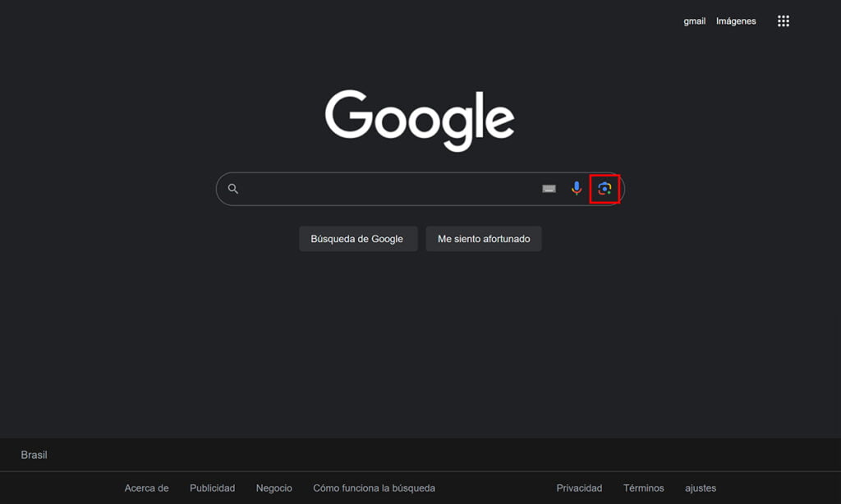
Task: Start voice search with microphone icon
Action: point(577,188)
